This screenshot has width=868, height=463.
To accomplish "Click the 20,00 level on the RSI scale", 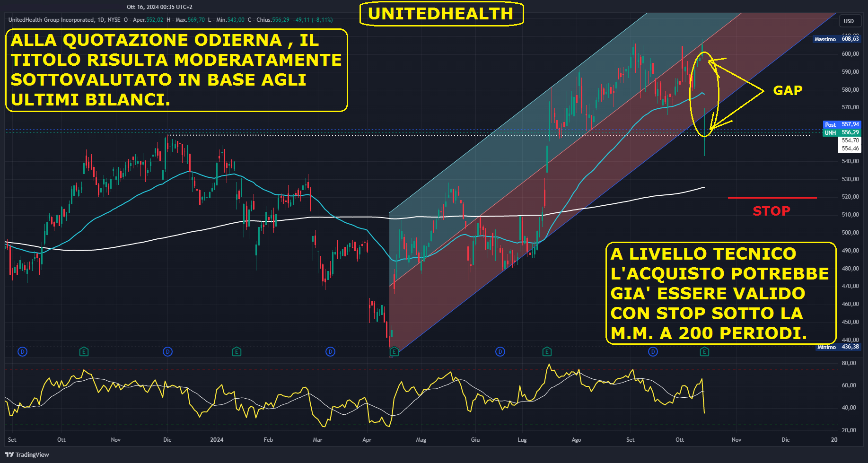I will click(849, 430).
